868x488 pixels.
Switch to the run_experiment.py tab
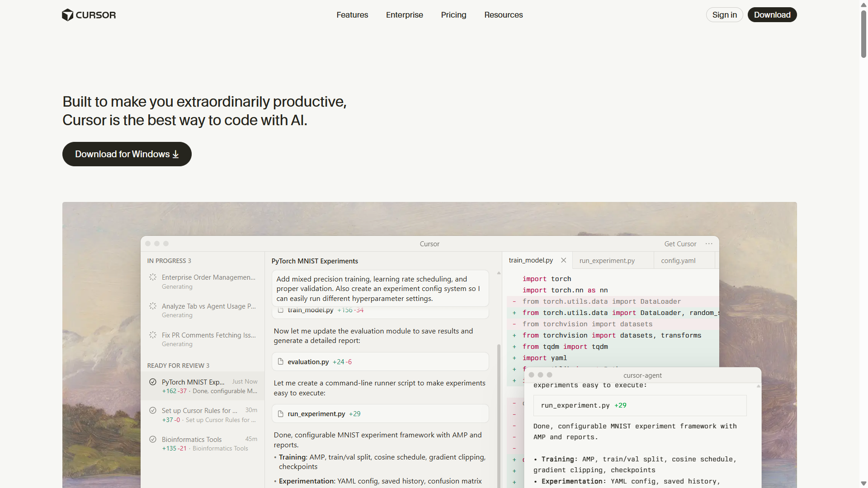pos(607,260)
